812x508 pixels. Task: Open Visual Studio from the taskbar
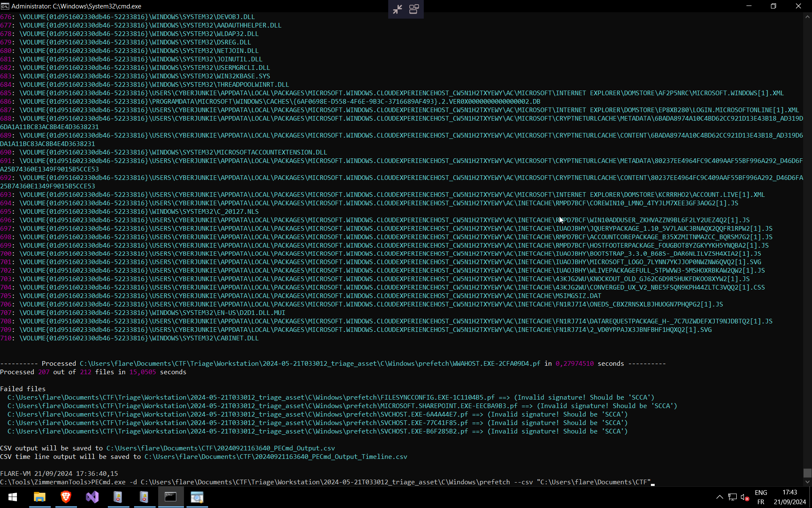[92, 497]
